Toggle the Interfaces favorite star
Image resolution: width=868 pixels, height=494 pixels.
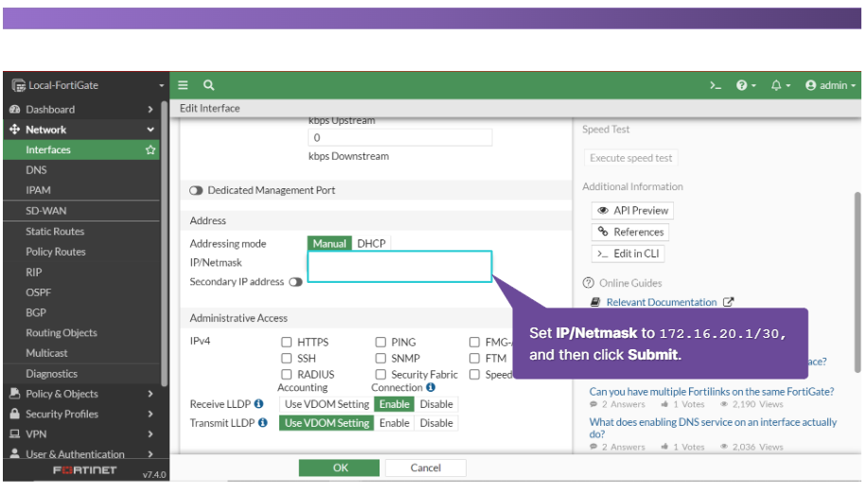point(150,150)
